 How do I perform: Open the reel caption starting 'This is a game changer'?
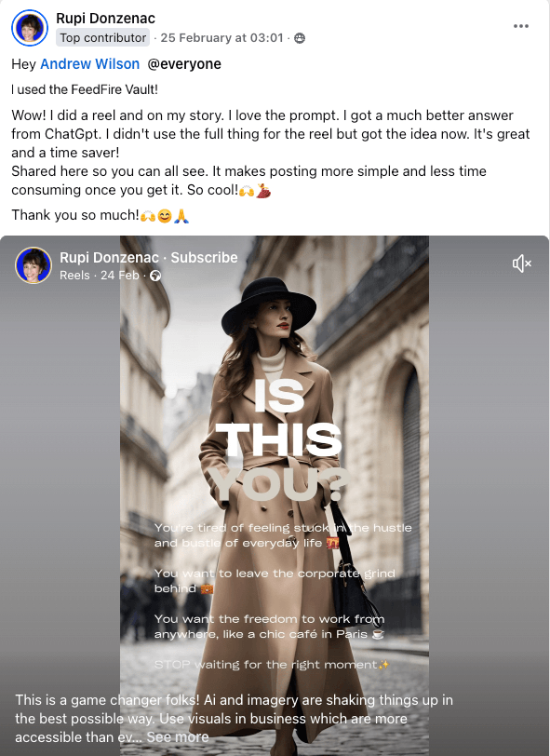pyautogui.click(x=234, y=719)
